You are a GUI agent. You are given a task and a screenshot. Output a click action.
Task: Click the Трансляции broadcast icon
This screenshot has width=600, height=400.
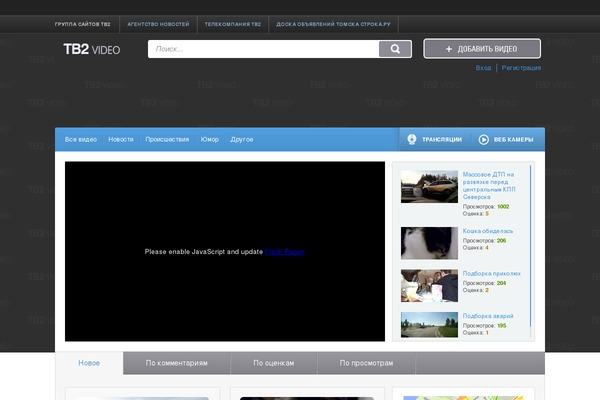(411, 140)
